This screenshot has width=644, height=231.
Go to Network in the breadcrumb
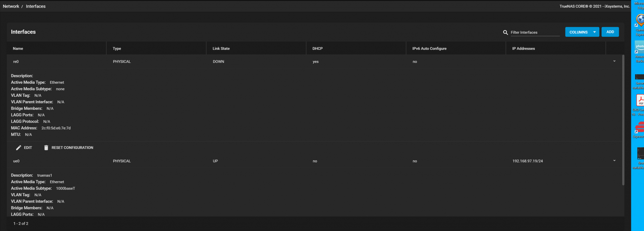point(11,6)
